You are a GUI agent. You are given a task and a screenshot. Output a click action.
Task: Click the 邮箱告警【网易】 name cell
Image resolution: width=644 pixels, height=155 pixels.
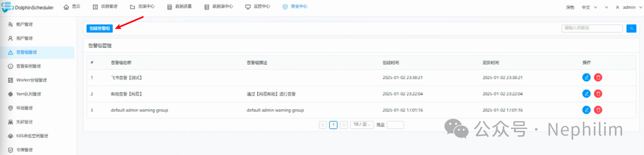(x=126, y=94)
